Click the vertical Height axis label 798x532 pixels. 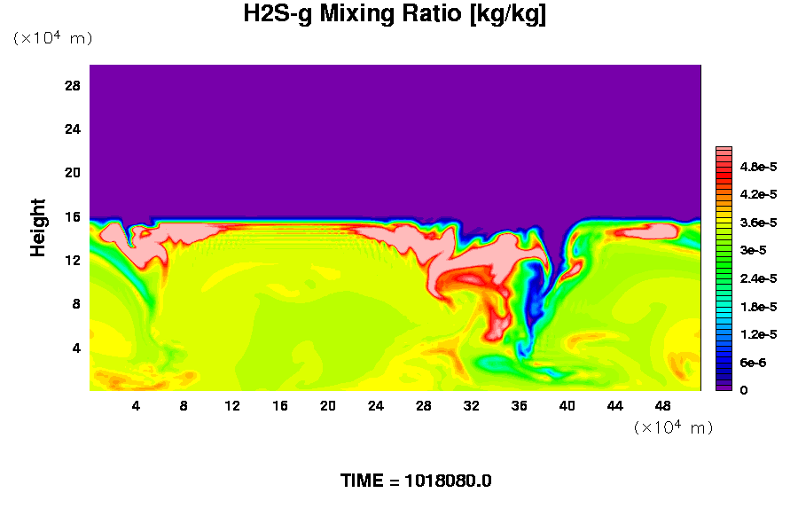[x=38, y=229]
